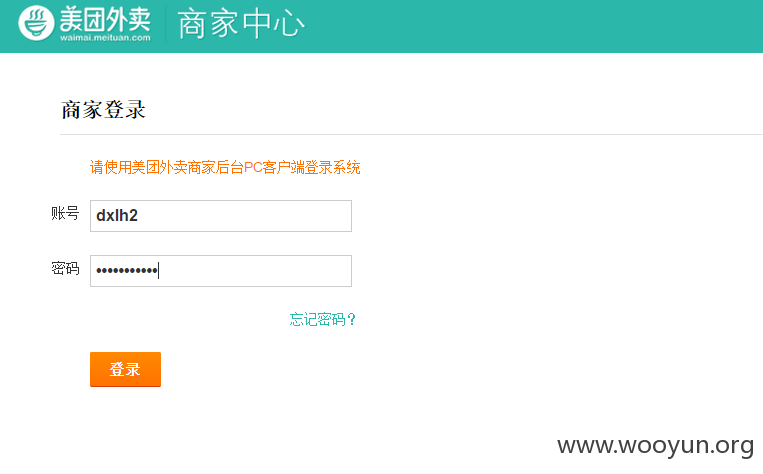Viewport: 763px width, 474px height.
Task: Click the 账号 field label
Action: tap(65, 213)
